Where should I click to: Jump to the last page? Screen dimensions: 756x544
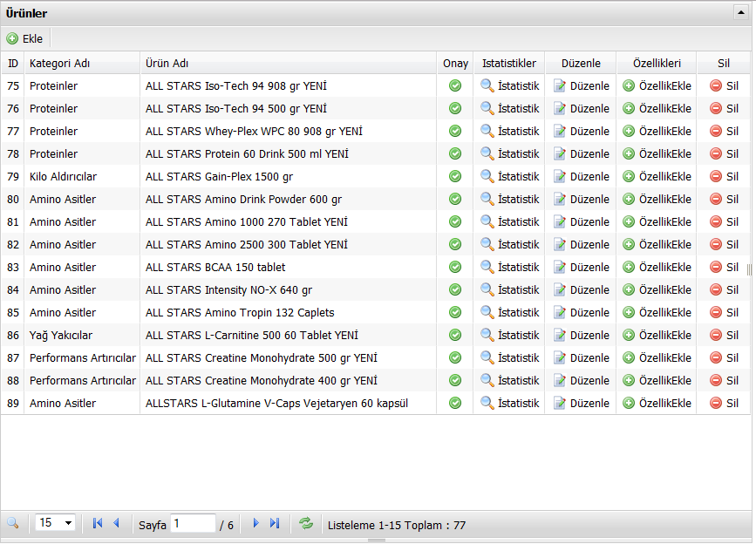click(x=275, y=523)
